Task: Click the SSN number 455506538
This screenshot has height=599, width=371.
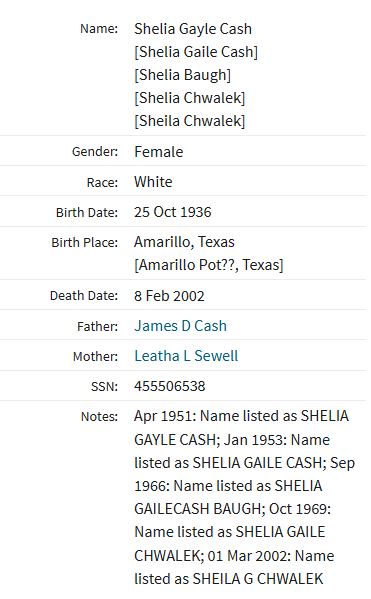Action: (170, 386)
